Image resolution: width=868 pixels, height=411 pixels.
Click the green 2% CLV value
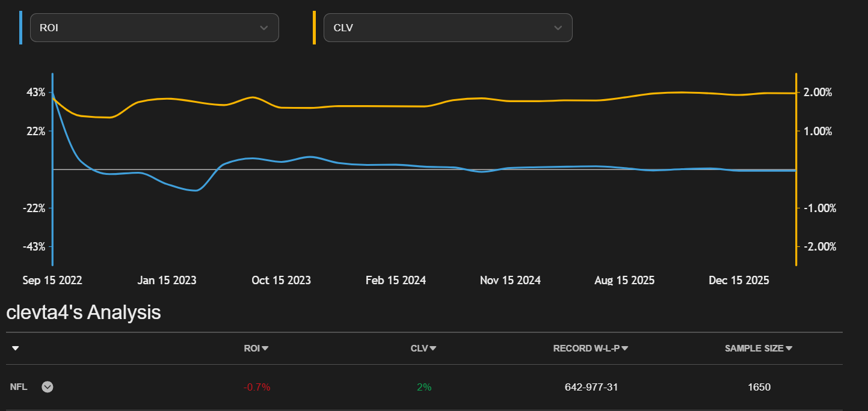(424, 387)
